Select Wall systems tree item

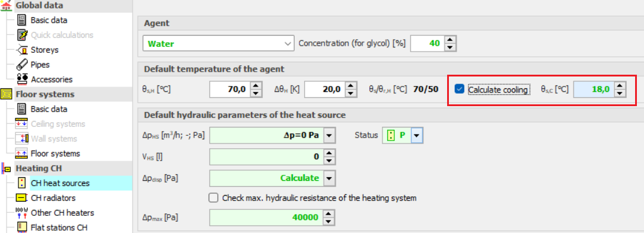[x=54, y=139]
